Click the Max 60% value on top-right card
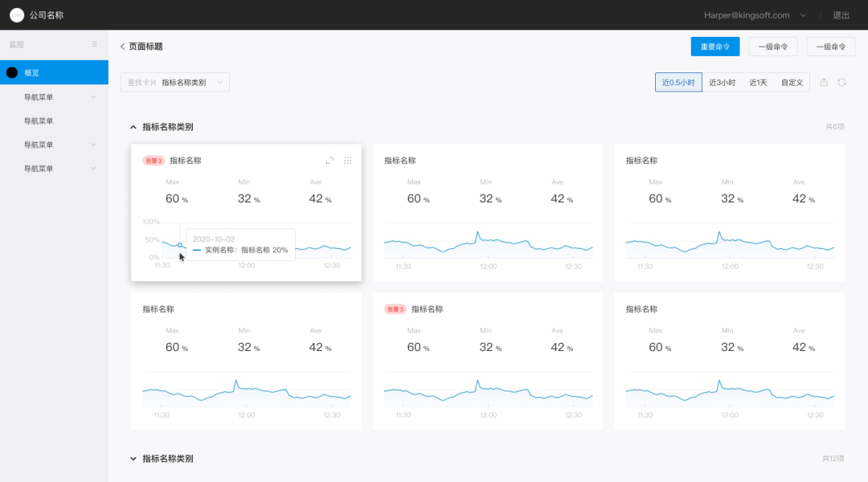 tap(660, 198)
